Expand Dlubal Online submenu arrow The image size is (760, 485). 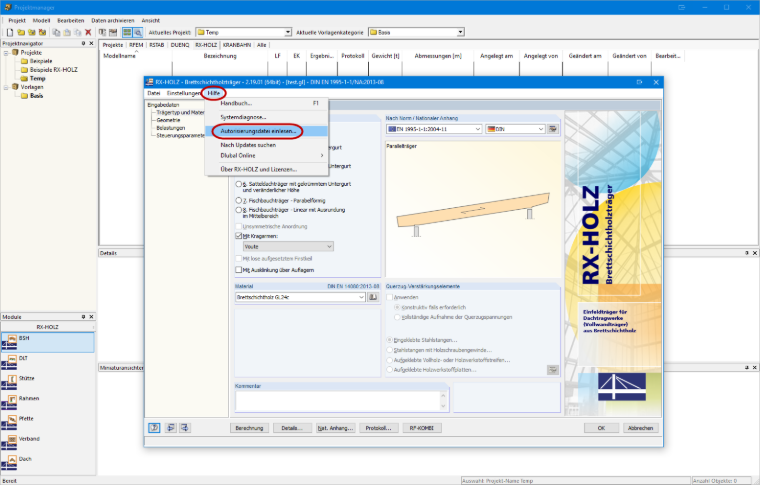[322, 156]
